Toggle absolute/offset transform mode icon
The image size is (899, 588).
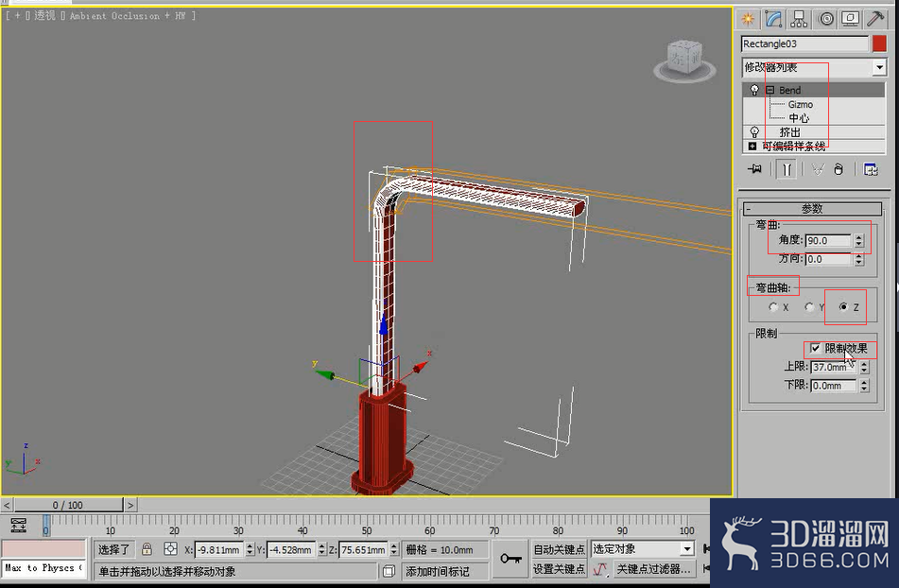[x=170, y=549]
